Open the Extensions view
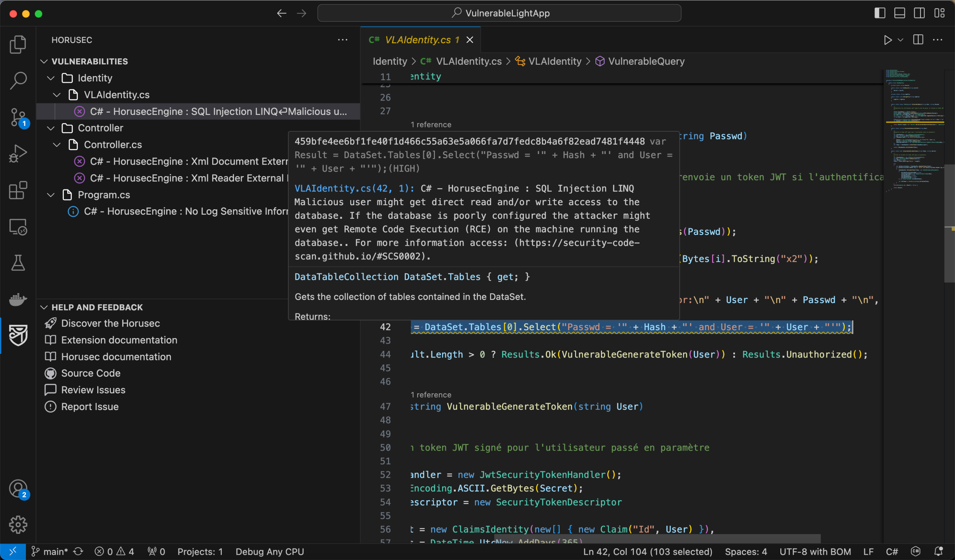Image resolution: width=955 pixels, height=560 pixels. 18,190
